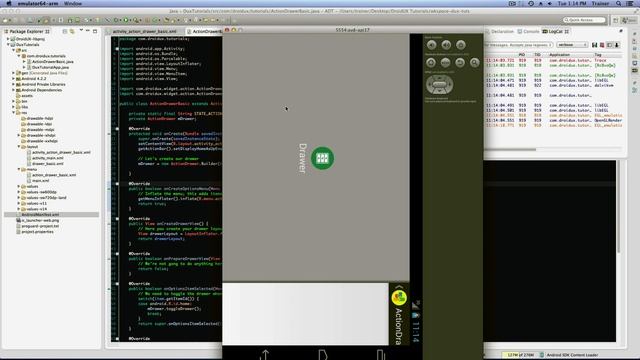Open the verbose log level dropdown
Viewport: 640px width, 360px height.
[x=572, y=45]
